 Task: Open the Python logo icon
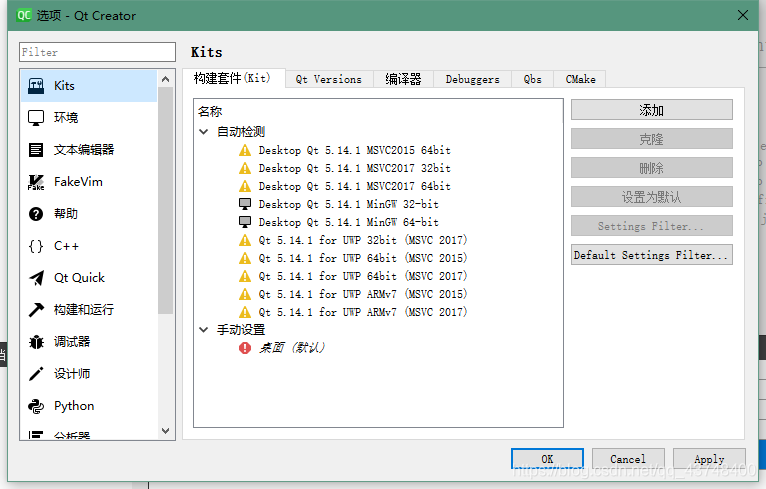[36, 406]
